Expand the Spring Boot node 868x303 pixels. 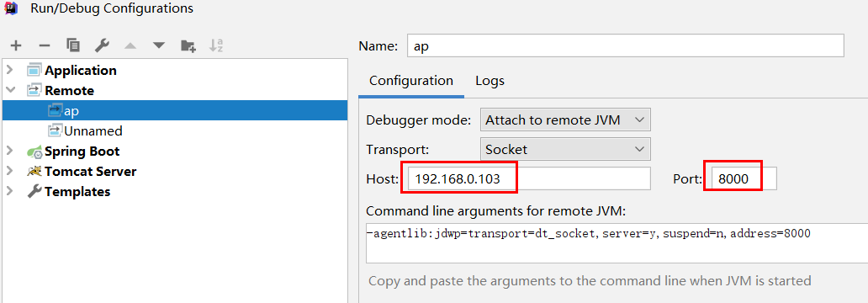(x=9, y=151)
